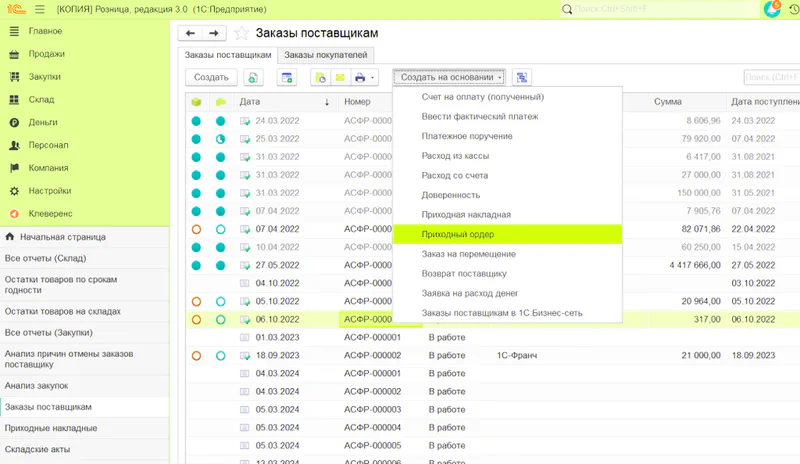This screenshot has width=800, height=464.
Task: Click the back navigation arrow
Action: point(192,33)
